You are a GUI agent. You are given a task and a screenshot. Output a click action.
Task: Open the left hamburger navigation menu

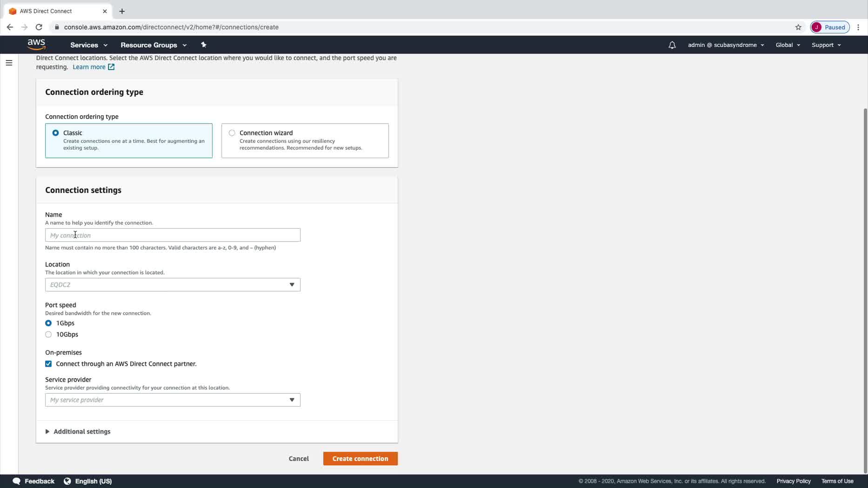click(x=9, y=63)
